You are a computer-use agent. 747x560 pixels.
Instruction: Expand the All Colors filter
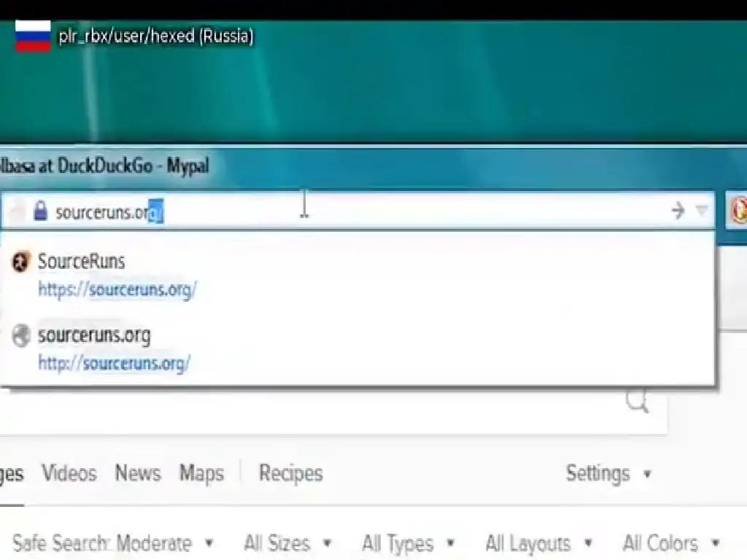coord(671,542)
